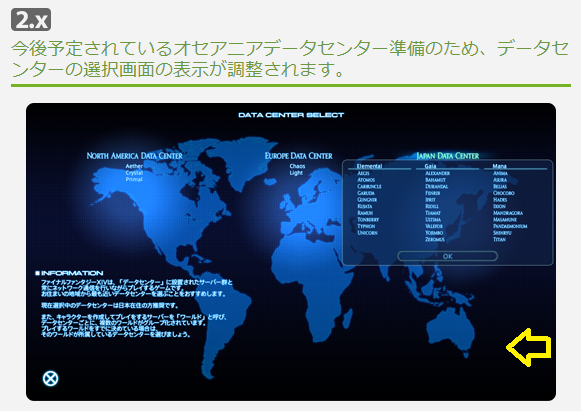
Task: Click the Atomos world in Elemental
Action: coord(366,180)
